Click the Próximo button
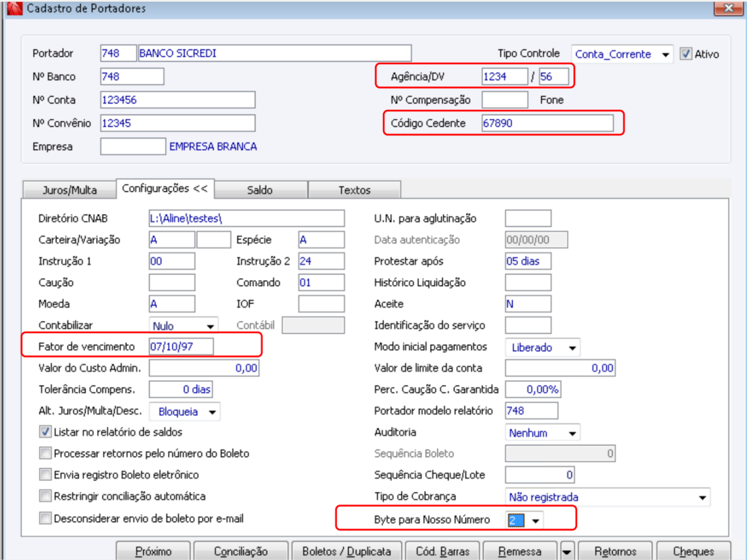 pyautogui.click(x=154, y=551)
